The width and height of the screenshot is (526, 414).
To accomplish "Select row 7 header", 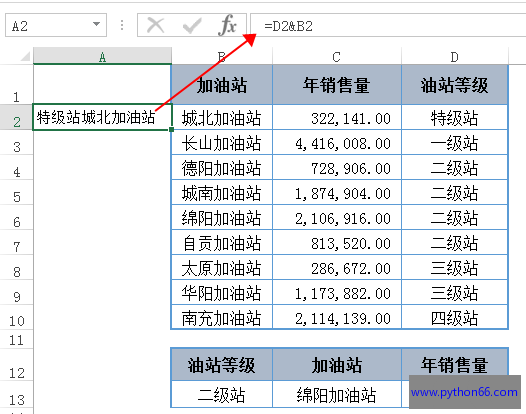I will (x=16, y=242).
